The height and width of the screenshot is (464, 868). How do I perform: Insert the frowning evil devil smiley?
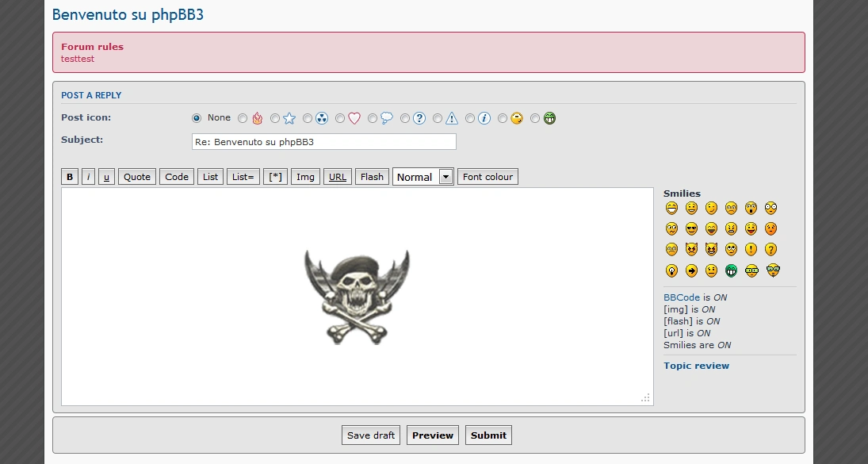(x=691, y=250)
